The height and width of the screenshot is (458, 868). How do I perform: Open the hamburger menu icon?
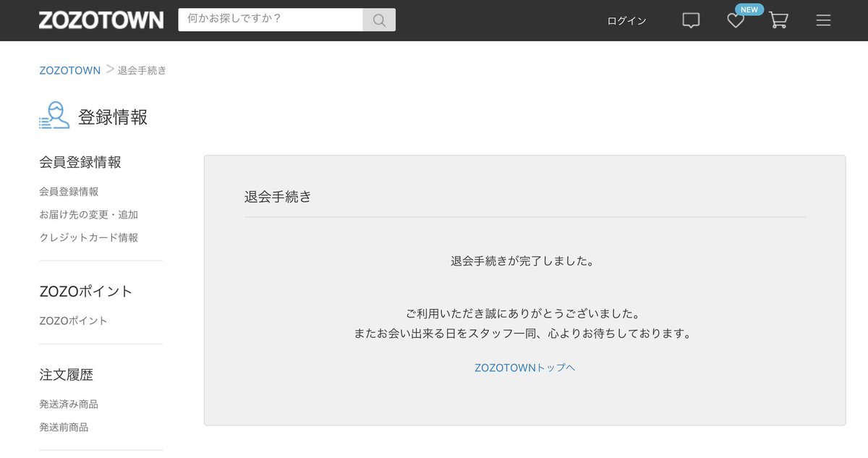click(823, 21)
